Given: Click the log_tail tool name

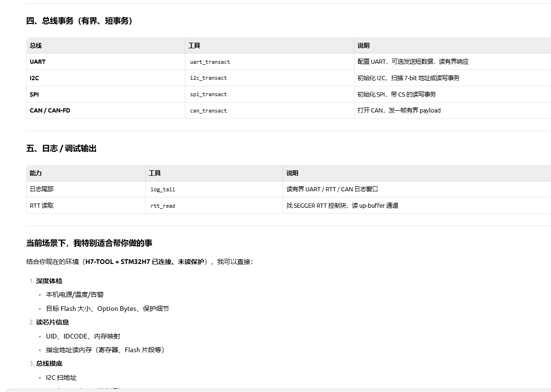Looking at the screenshot, I should point(163,189).
